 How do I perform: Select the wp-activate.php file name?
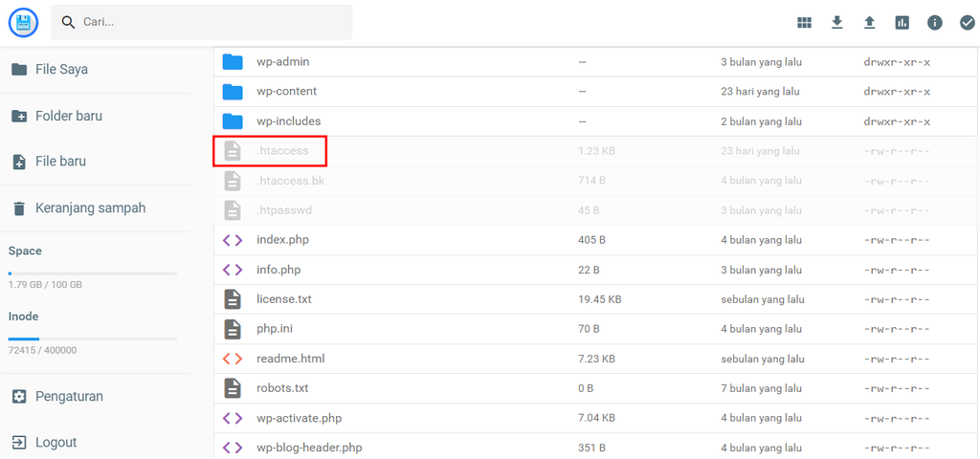pyautogui.click(x=299, y=418)
